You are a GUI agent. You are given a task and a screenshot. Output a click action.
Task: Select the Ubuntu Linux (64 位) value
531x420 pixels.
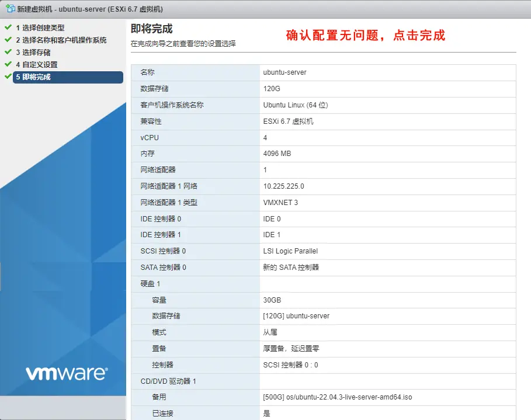[x=296, y=105]
